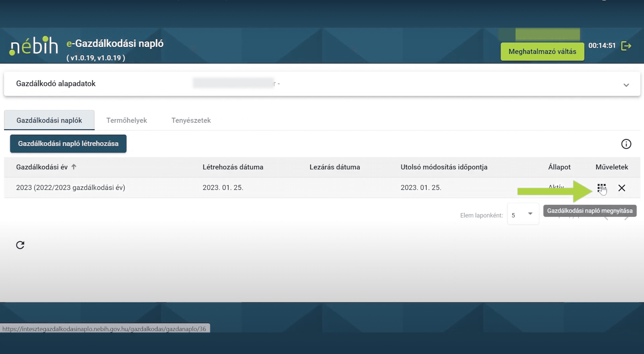This screenshot has width=644, height=354.
Task: Select the 2023 (2022/2023 gazdálkodási év) row
Action: tap(71, 187)
